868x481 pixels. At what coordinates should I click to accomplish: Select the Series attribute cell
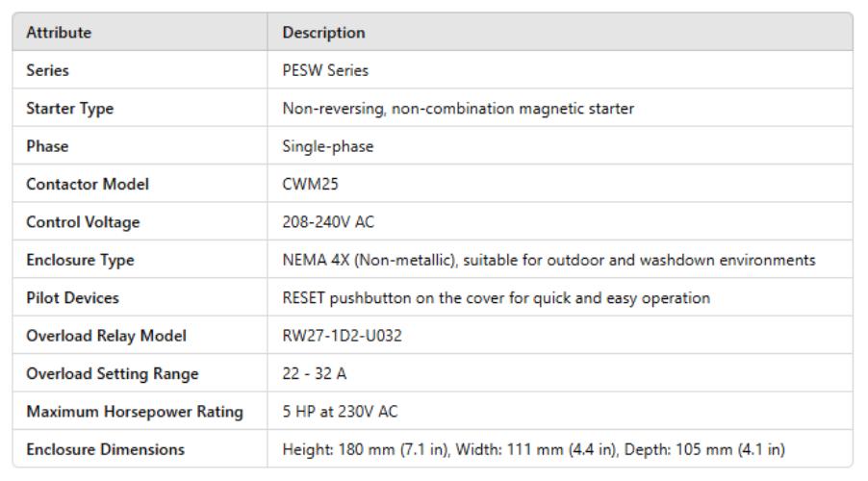click(x=48, y=70)
